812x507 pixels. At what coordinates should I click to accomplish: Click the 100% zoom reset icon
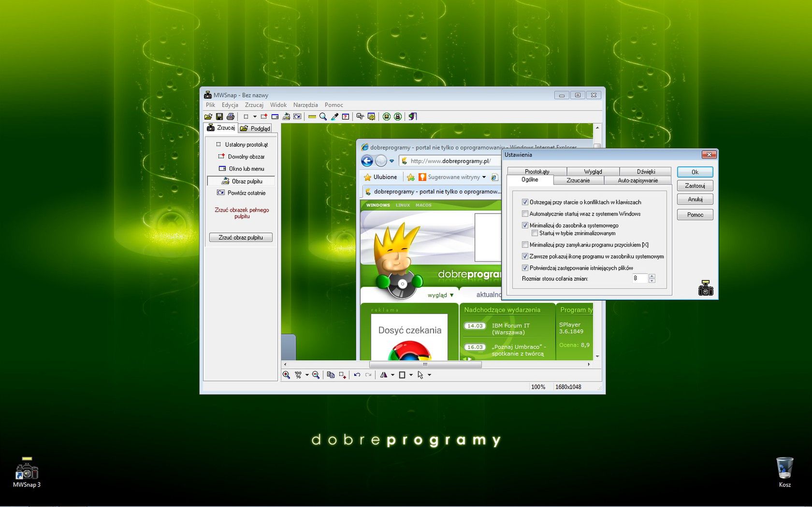click(x=298, y=375)
